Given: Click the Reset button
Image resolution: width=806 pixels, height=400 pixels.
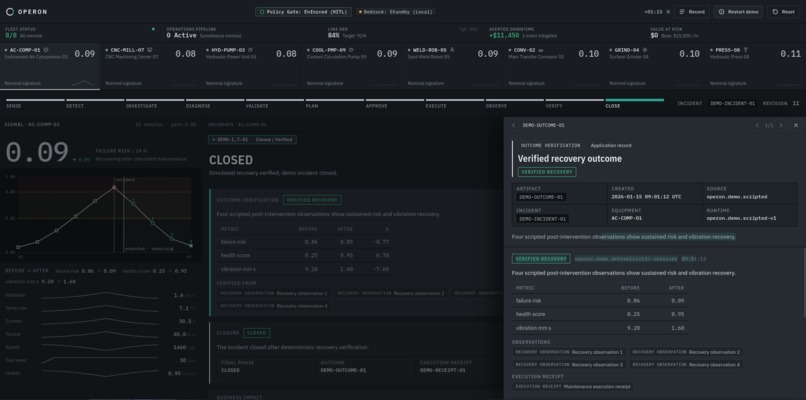Looking at the screenshot, I should (783, 12).
